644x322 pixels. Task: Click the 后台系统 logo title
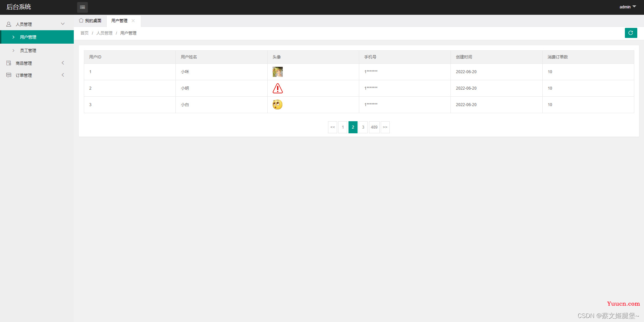[x=19, y=7]
